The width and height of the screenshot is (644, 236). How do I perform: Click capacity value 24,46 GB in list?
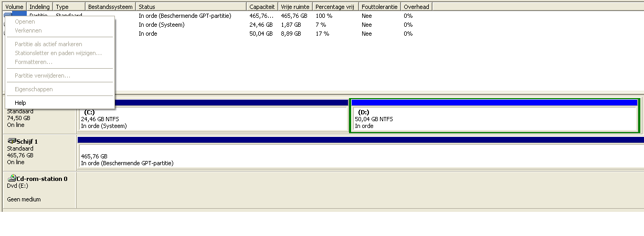(x=261, y=25)
